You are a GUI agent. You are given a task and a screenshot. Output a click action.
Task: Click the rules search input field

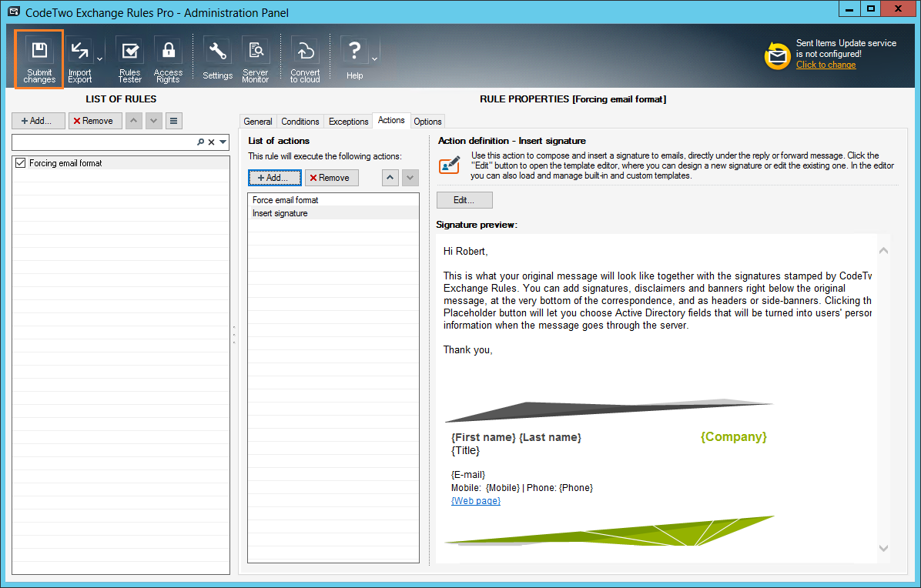point(104,142)
